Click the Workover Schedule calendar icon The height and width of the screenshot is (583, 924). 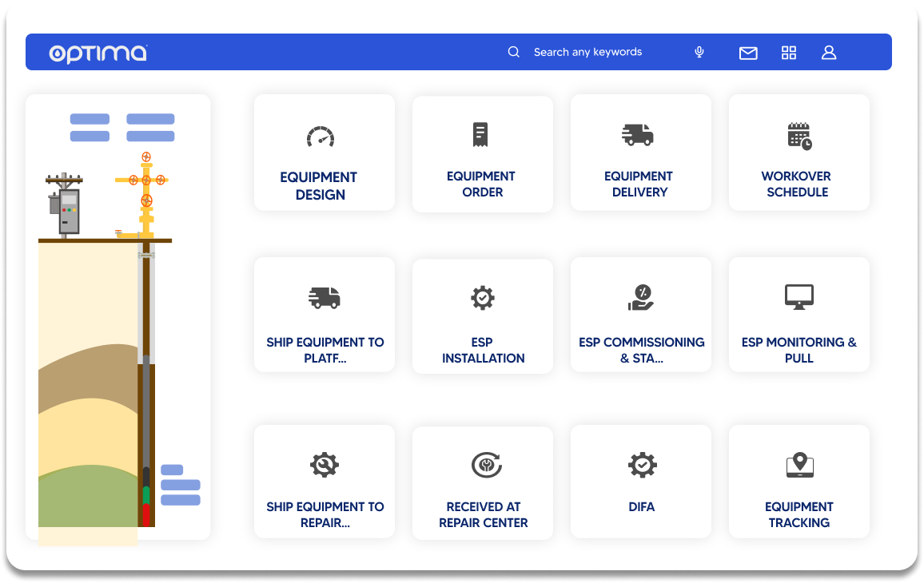[799, 136]
